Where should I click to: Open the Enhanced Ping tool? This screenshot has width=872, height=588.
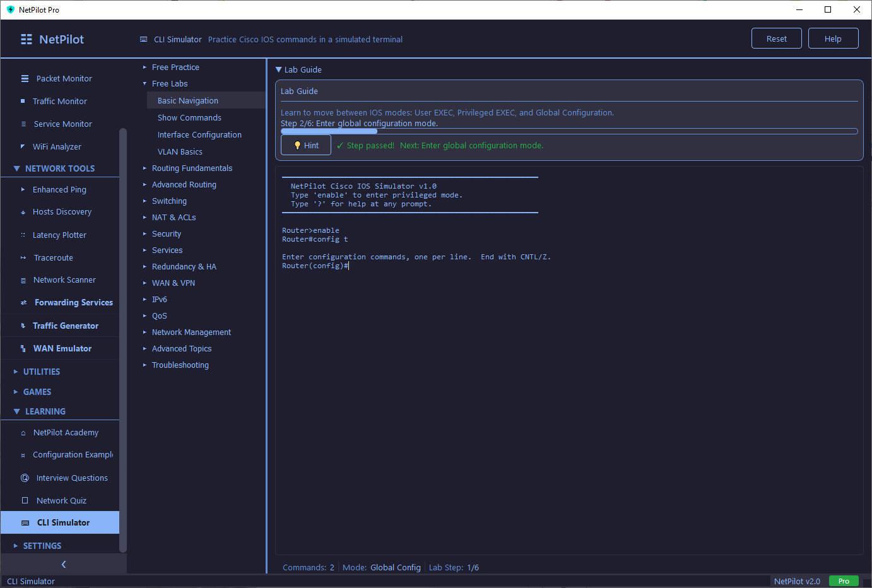point(59,189)
